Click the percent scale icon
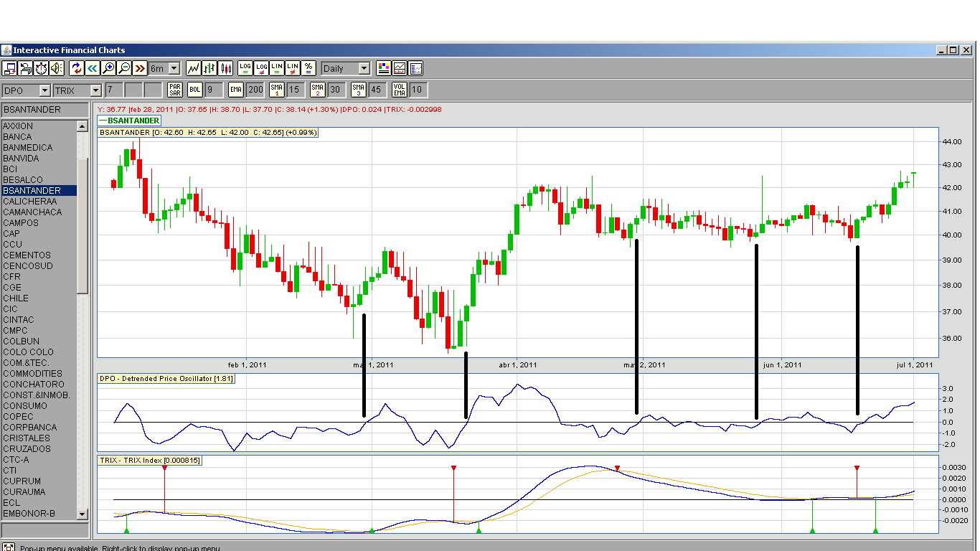The height and width of the screenshot is (551, 980). click(308, 68)
